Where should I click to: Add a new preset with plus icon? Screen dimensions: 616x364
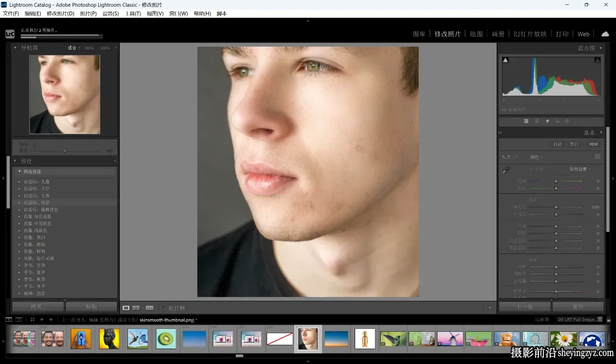coord(115,161)
